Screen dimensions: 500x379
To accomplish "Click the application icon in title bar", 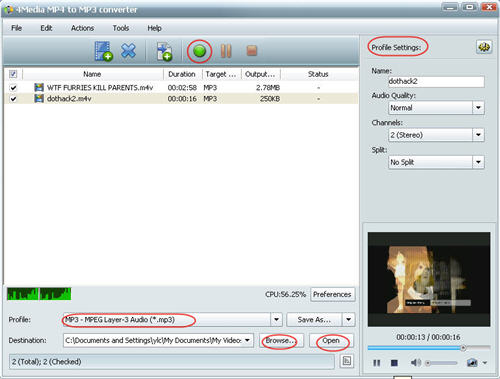I will [x=9, y=10].
